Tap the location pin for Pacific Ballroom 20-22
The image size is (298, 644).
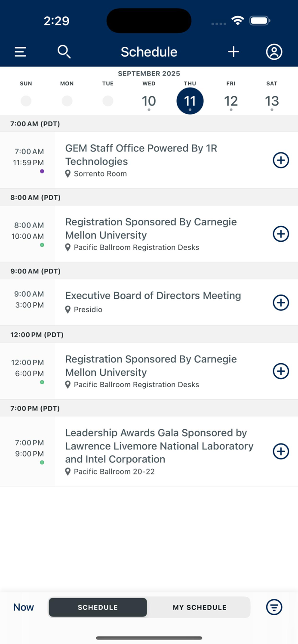tap(68, 471)
